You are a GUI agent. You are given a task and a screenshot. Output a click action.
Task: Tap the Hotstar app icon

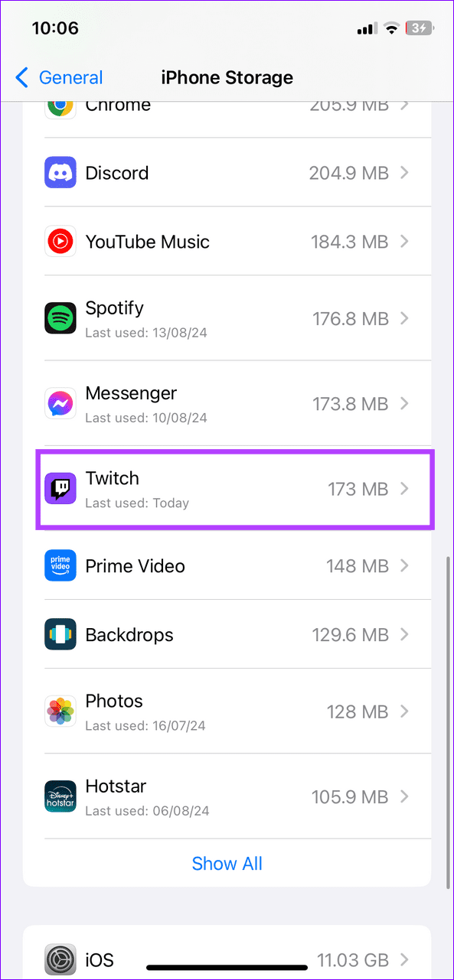click(x=60, y=796)
